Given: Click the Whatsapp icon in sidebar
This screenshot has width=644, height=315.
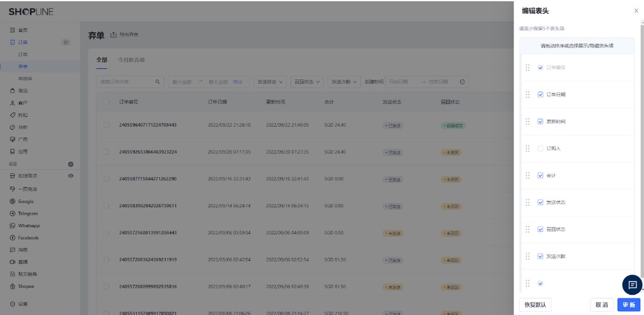Looking at the screenshot, I should pos(12,225).
